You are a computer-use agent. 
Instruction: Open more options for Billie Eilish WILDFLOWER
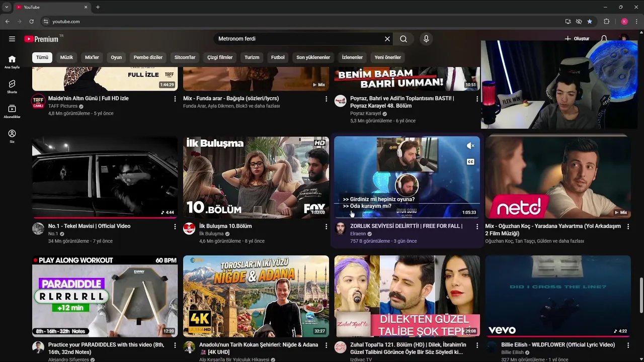pyautogui.click(x=628, y=345)
